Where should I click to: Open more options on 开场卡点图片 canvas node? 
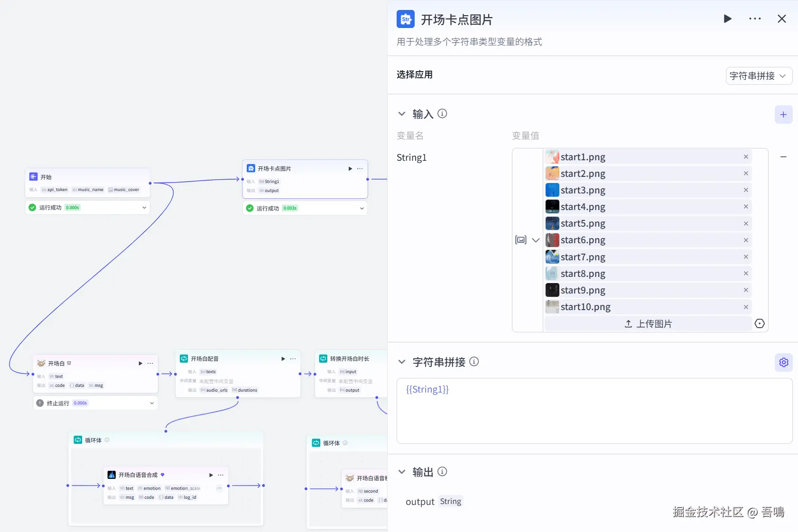click(x=360, y=169)
